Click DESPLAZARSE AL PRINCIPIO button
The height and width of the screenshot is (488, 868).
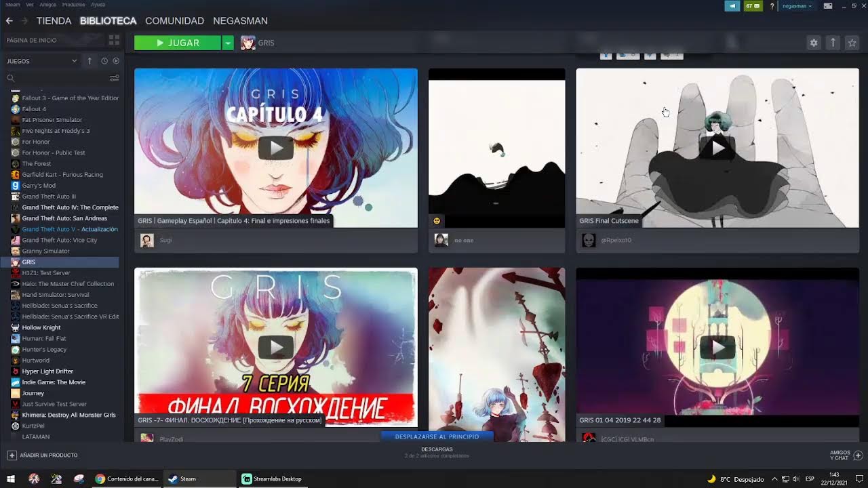click(x=437, y=436)
